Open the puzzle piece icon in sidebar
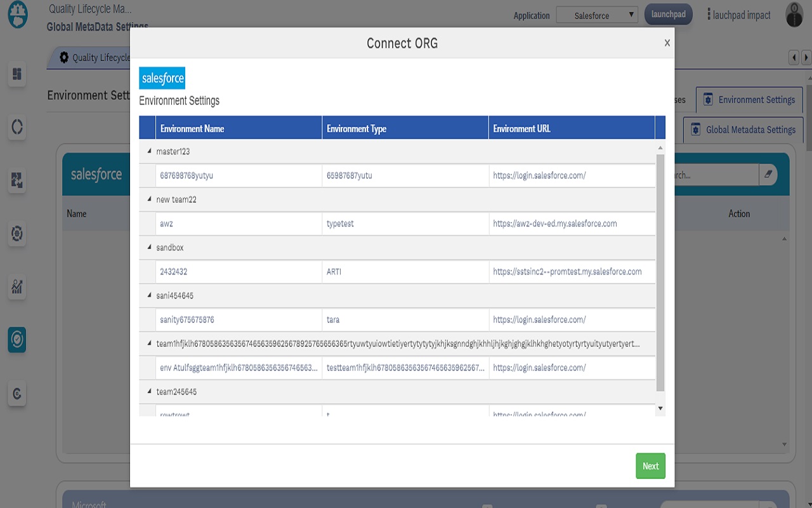 click(x=17, y=180)
